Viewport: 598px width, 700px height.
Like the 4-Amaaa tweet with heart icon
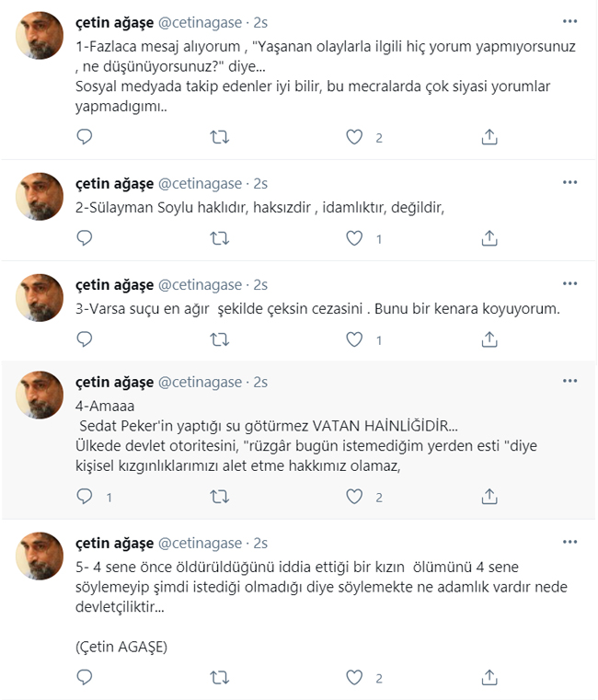354,497
